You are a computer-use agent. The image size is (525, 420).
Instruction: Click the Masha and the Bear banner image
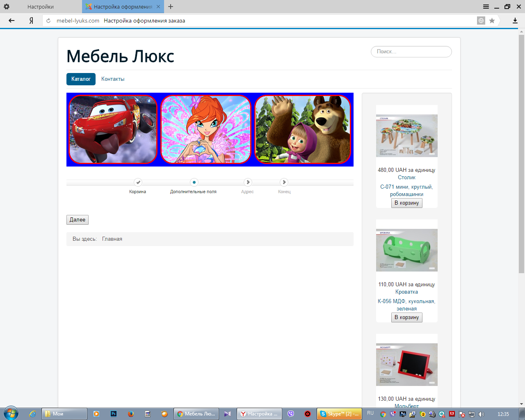tap(303, 129)
